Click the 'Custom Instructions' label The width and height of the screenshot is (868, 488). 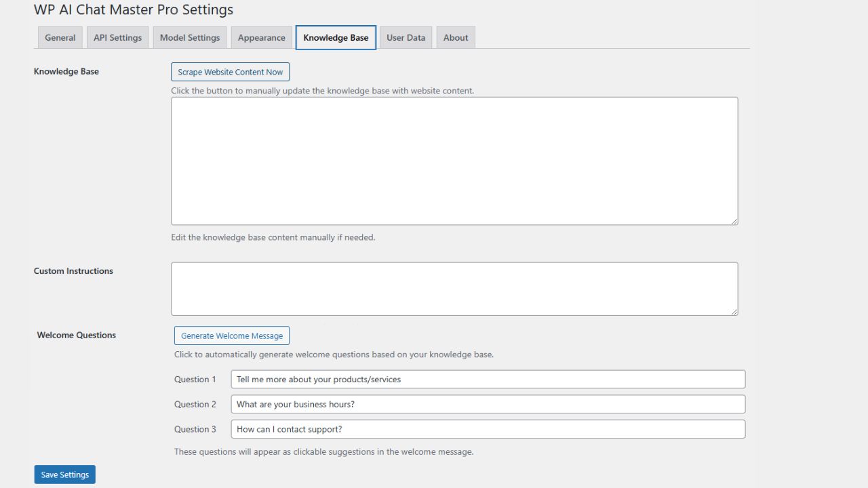click(x=73, y=270)
